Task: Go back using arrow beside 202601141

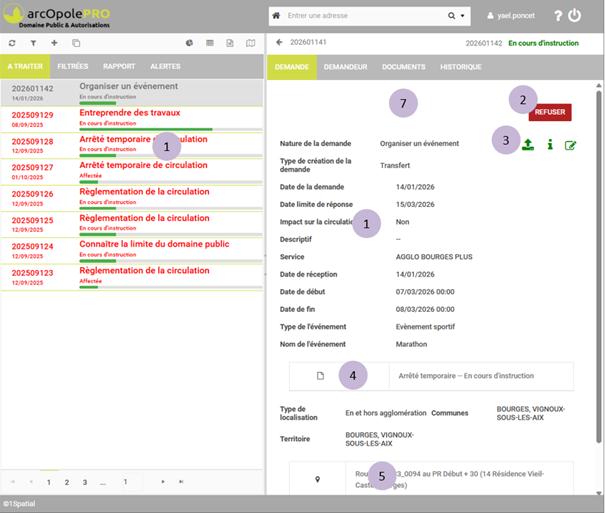Action: [x=280, y=44]
